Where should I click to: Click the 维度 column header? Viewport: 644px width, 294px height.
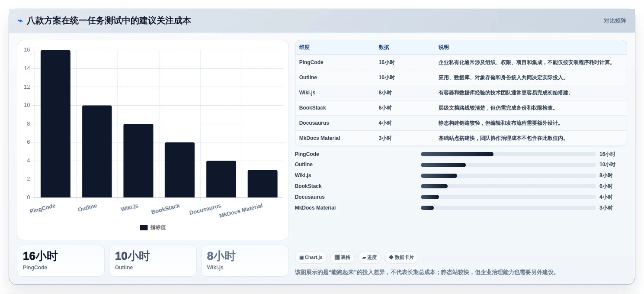(x=304, y=48)
